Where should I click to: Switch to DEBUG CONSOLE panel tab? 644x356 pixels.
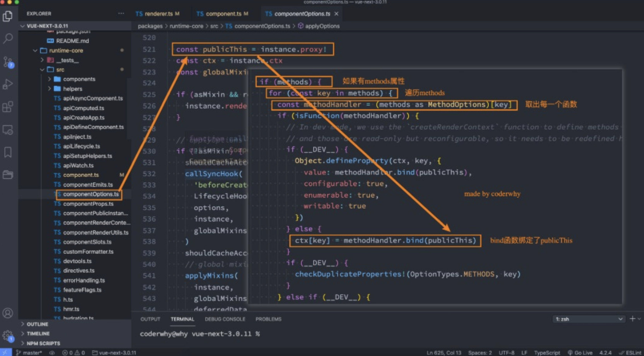coord(225,319)
